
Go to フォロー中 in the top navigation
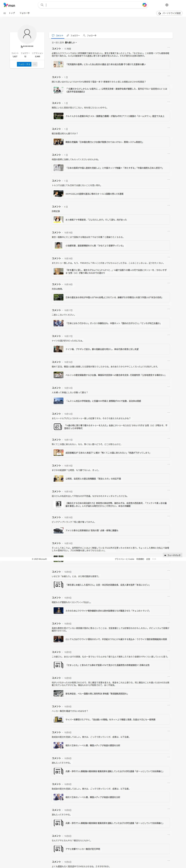tap(24, 13)
